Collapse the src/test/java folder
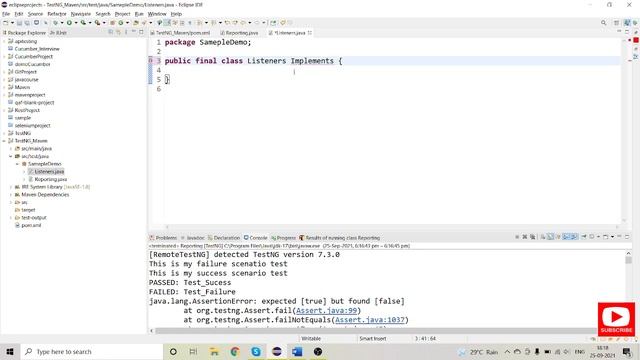Image resolution: width=640 pixels, height=360 pixels. tap(11, 156)
